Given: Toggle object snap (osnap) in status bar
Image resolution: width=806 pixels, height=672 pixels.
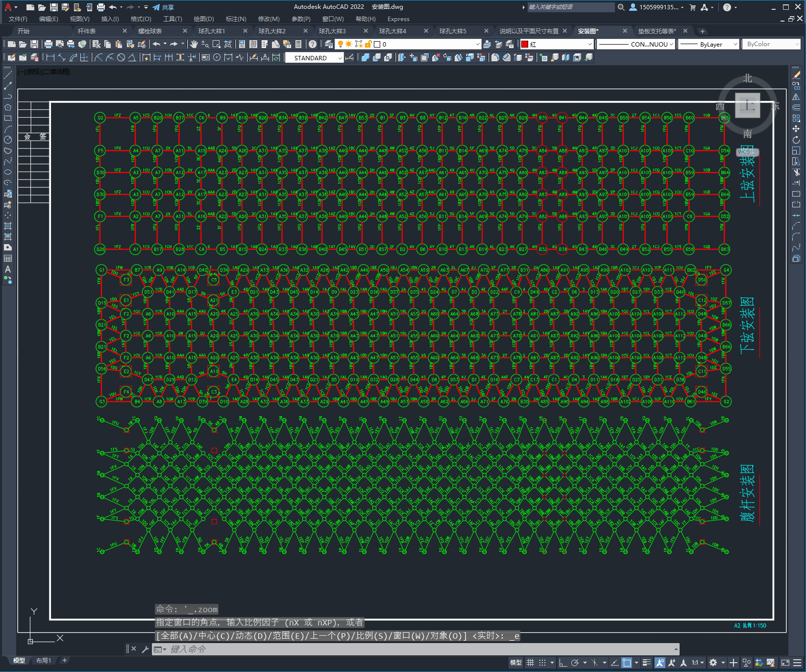Looking at the screenshot, I should point(627,663).
